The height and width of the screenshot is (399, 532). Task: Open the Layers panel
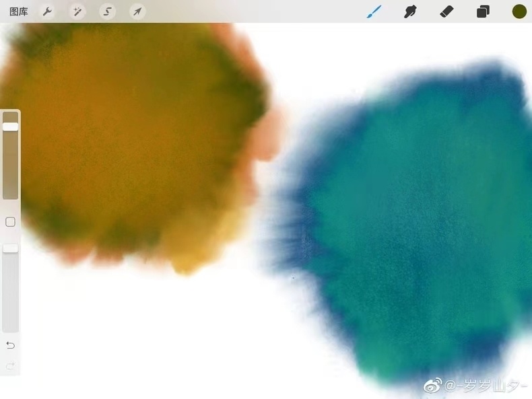tap(483, 12)
